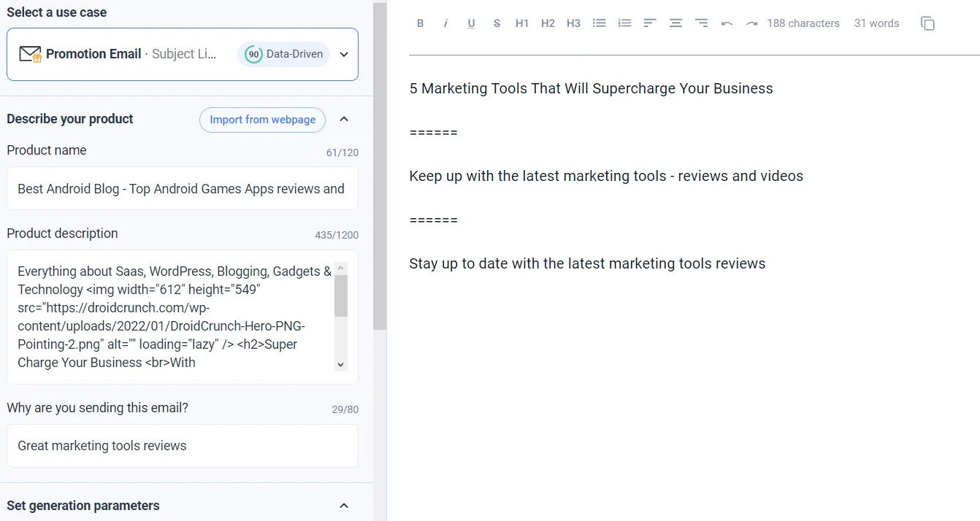Image resolution: width=980 pixels, height=521 pixels.
Task: Click the 'Product description' label
Action: pyautogui.click(x=62, y=234)
